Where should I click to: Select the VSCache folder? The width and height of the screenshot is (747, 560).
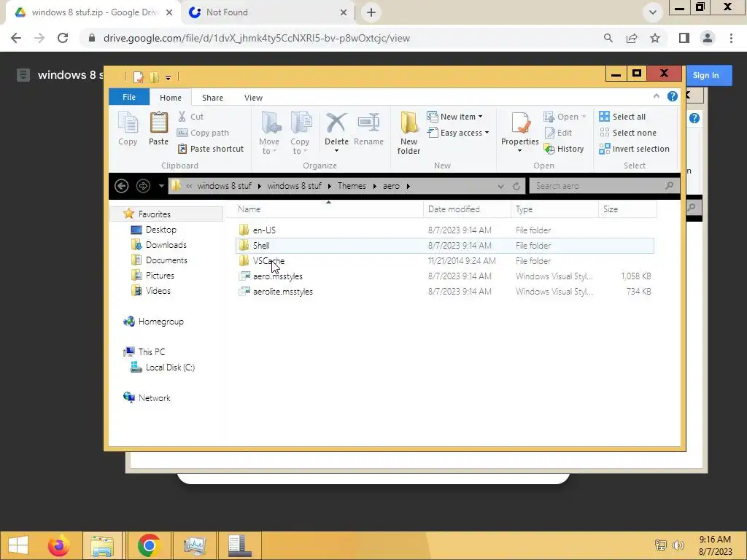[x=444, y=260]
